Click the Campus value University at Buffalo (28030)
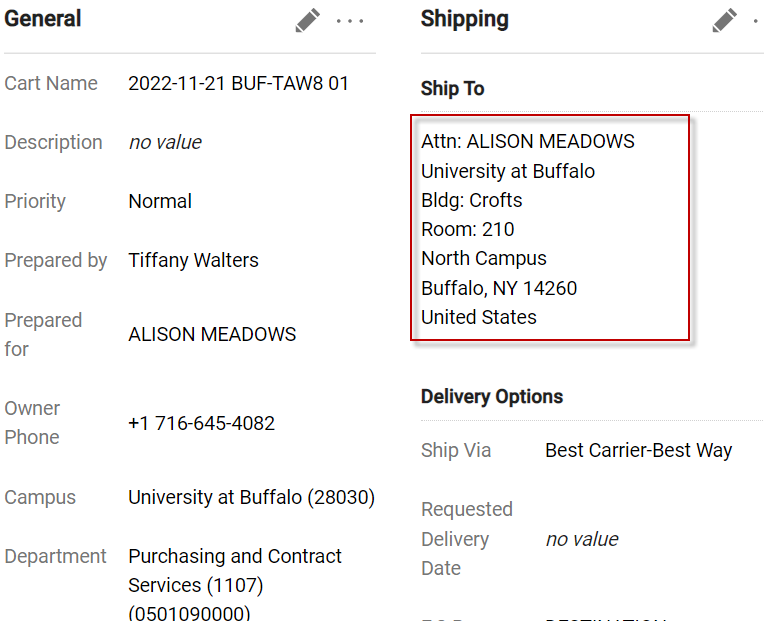The width and height of the screenshot is (764, 621). (251, 497)
